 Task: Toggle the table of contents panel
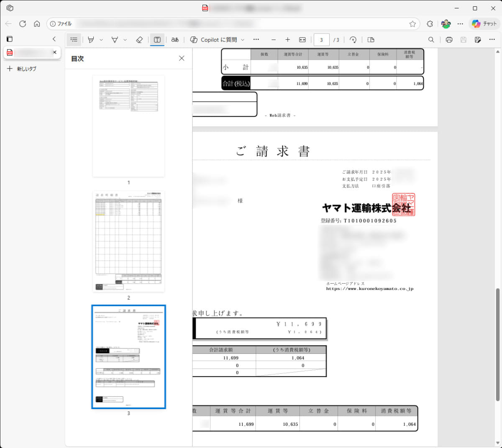click(x=74, y=40)
